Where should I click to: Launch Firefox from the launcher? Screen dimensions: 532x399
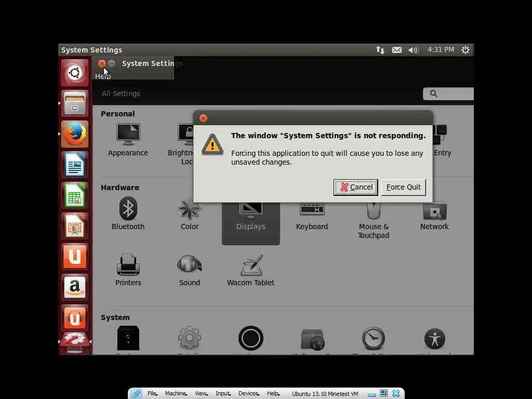tap(75, 134)
